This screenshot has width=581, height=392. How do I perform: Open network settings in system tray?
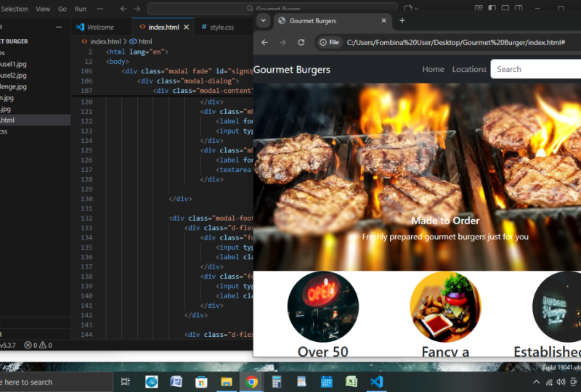point(549,382)
